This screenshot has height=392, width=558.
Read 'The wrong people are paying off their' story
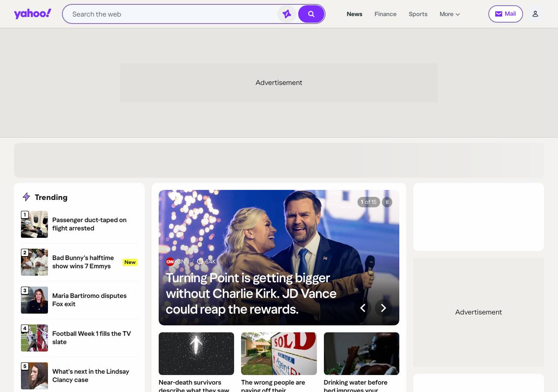(273, 385)
